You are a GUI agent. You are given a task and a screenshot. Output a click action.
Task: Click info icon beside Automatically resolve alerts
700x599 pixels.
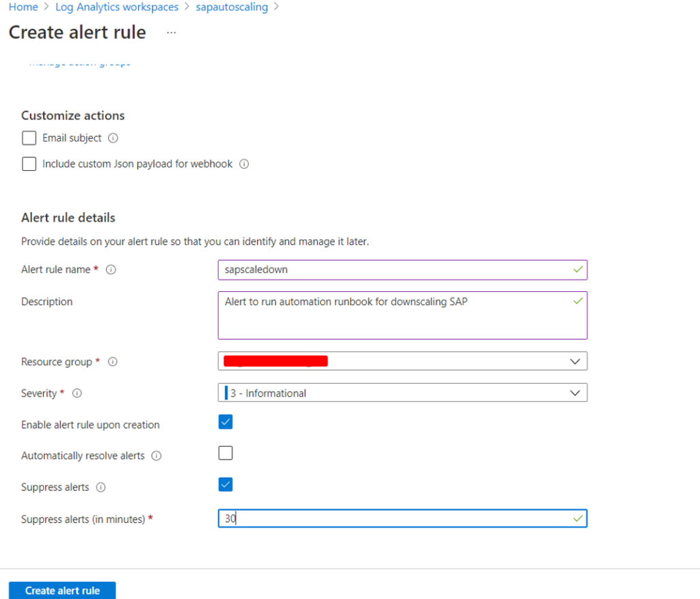click(x=157, y=455)
